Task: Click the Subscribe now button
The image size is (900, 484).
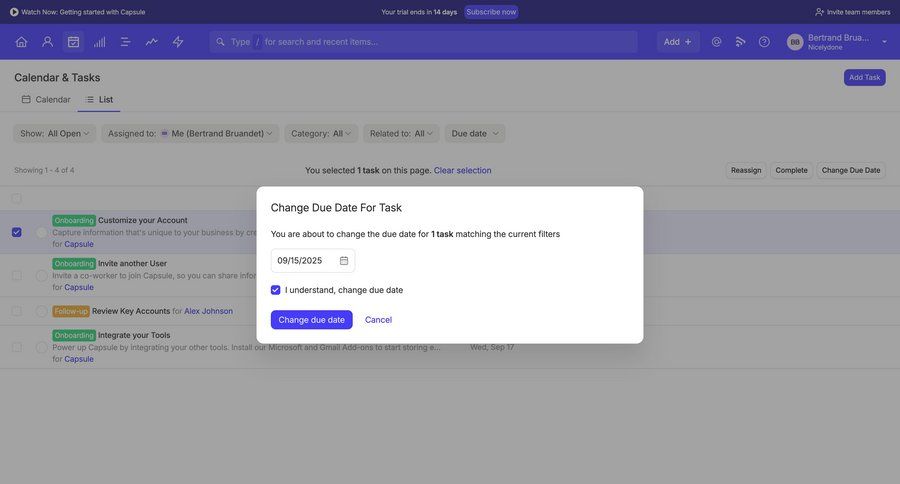Action: click(x=491, y=12)
